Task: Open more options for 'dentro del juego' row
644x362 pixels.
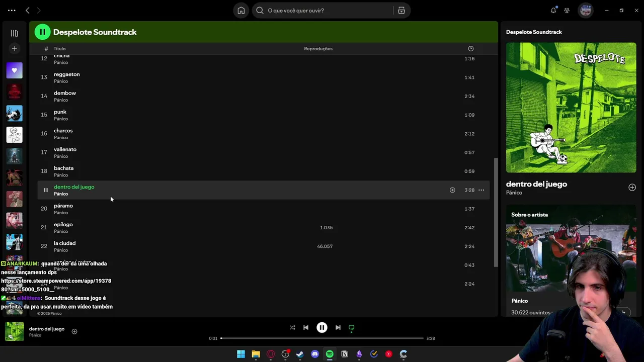Action: pos(481,190)
